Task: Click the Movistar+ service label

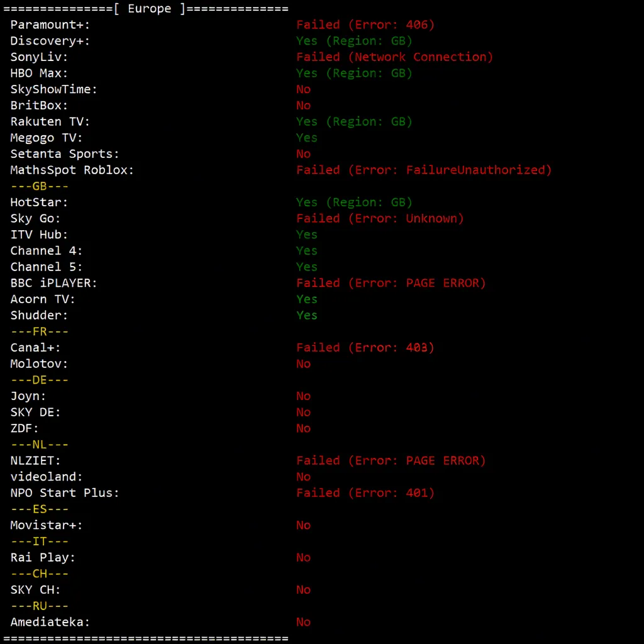Action: [47, 525]
